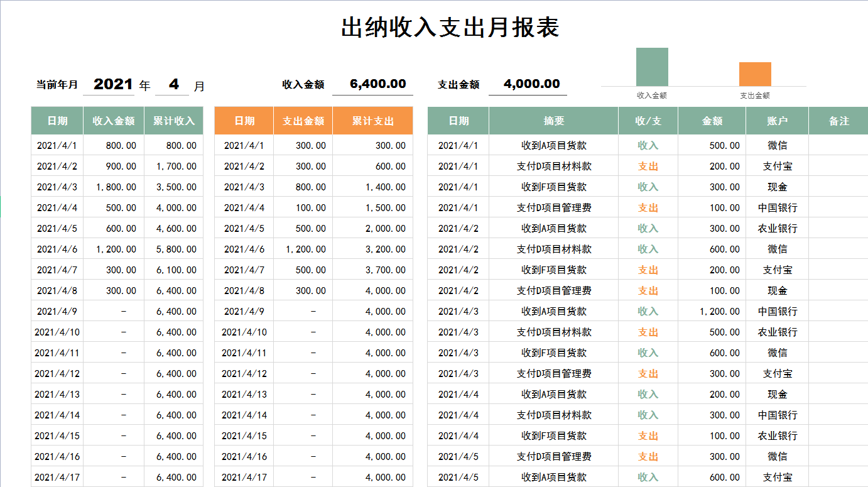The image size is (868, 487).
Task: Select the 账户 column header
Action: (x=778, y=121)
